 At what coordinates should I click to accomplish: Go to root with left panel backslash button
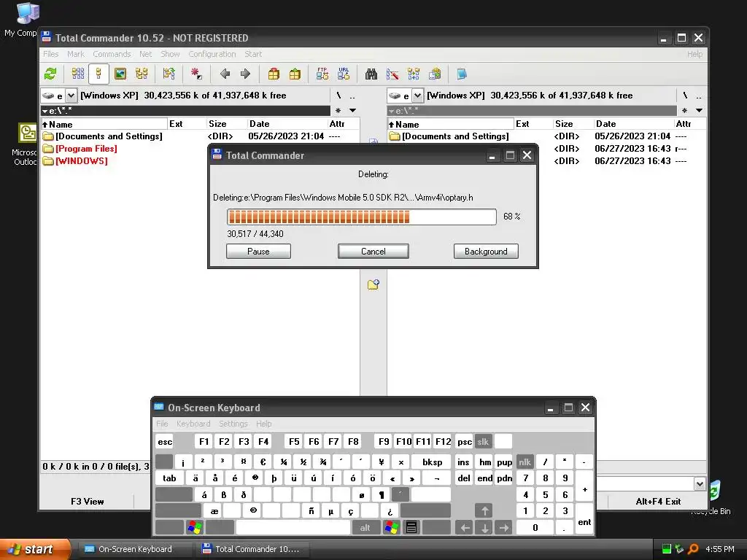[x=338, y=96]
